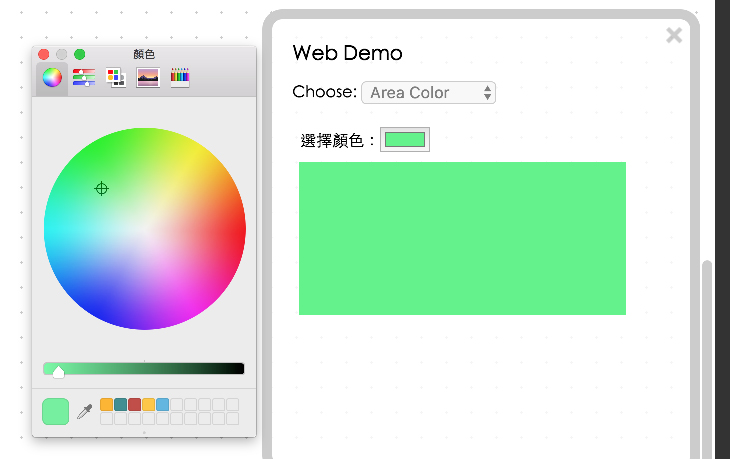This screenshot has height=460, width=731.
Task: Click the large green preview area
Action: coord(462,239)
